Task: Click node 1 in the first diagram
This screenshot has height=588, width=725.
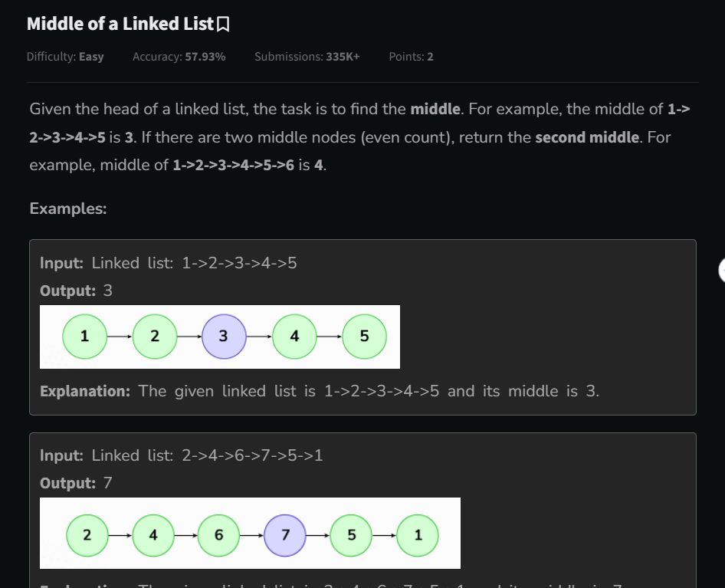Action: [x=84, y=337]
